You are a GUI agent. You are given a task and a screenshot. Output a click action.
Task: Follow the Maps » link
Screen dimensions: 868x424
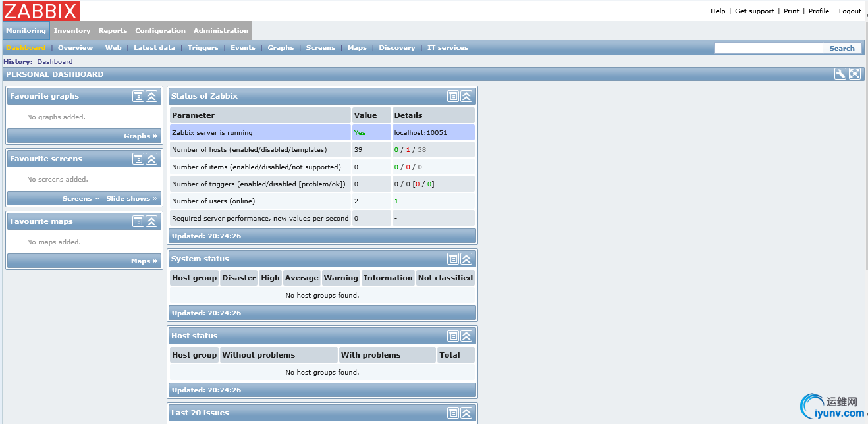(x=144, y=261)
